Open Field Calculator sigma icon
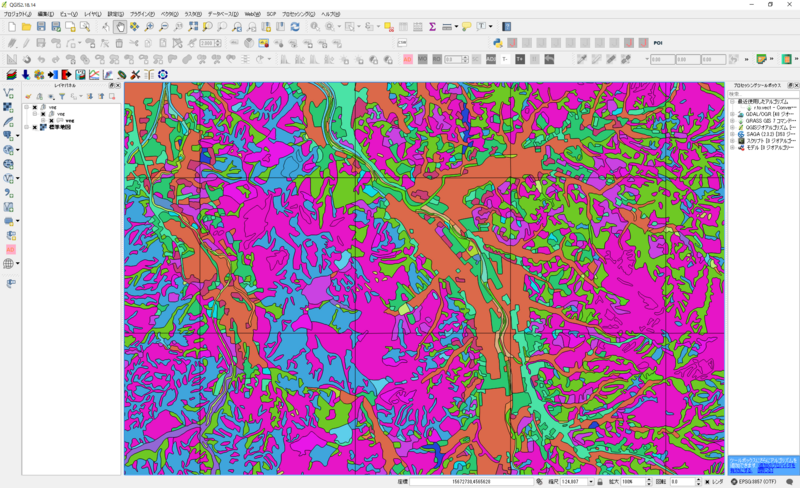The height and width of the screenshot is (488, 800). point(432,27)
